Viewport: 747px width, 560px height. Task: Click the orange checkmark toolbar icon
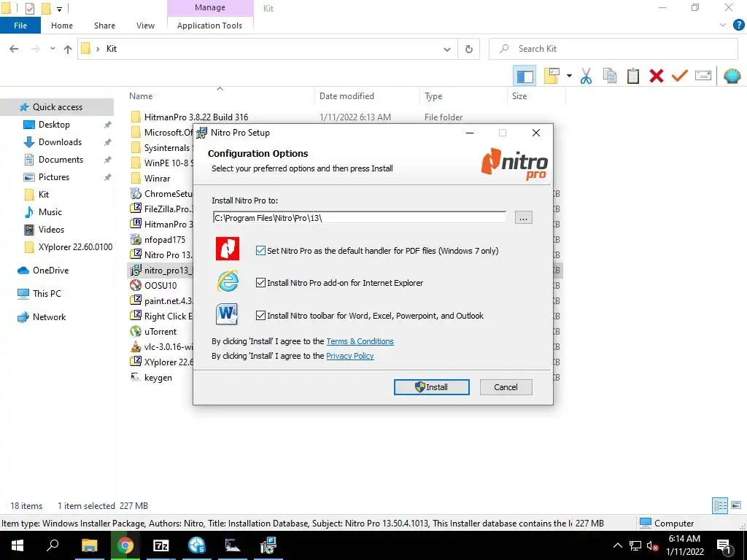679,76
